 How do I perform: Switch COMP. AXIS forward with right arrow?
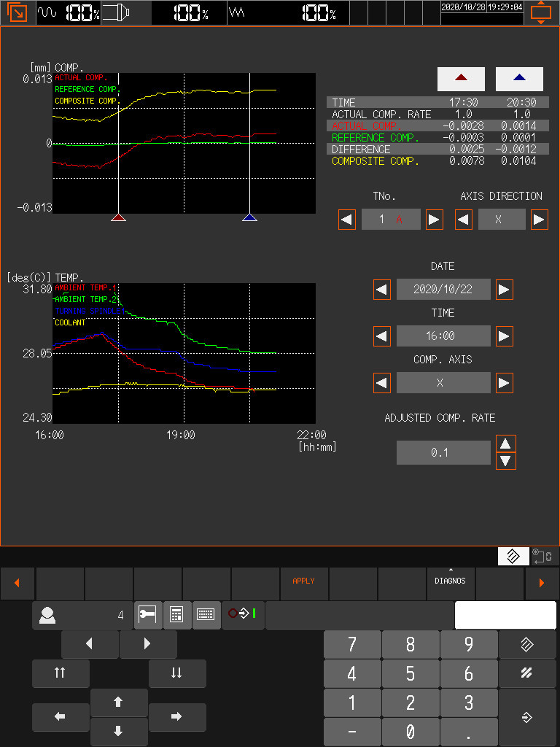[x=504, y=383]
